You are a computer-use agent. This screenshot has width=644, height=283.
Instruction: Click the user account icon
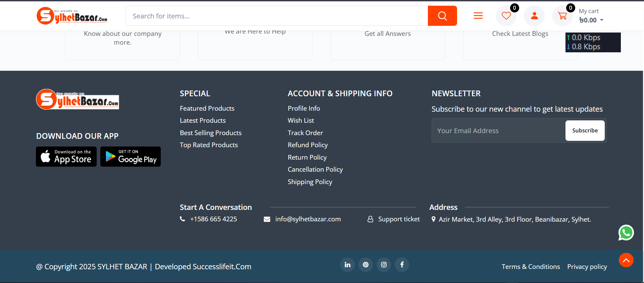(x=534, y=16)
